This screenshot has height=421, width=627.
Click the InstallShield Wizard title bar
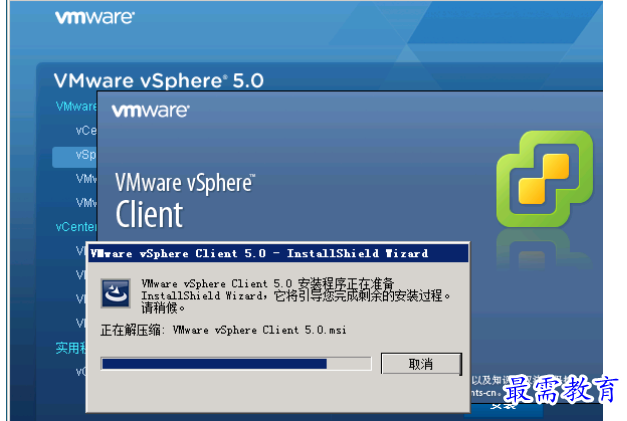278,253
